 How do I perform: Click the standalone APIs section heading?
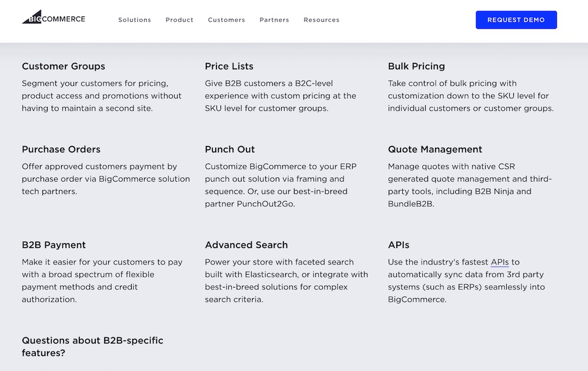[399, 245]
